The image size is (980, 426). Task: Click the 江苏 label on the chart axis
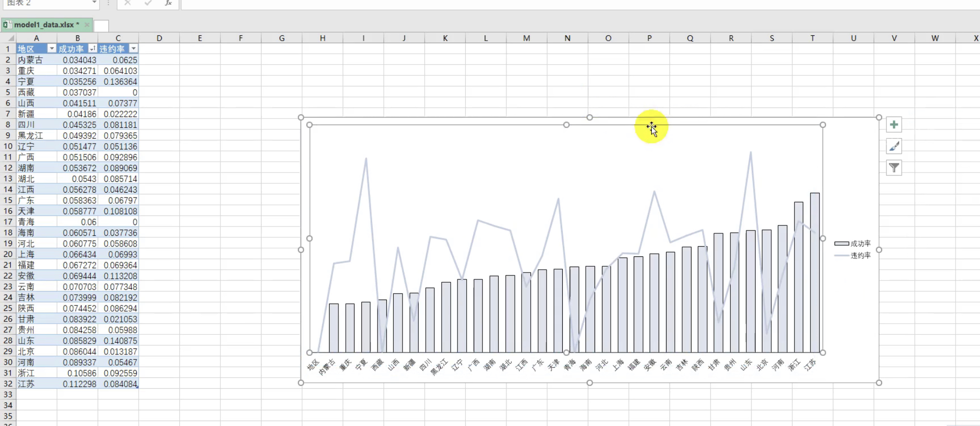810,365
